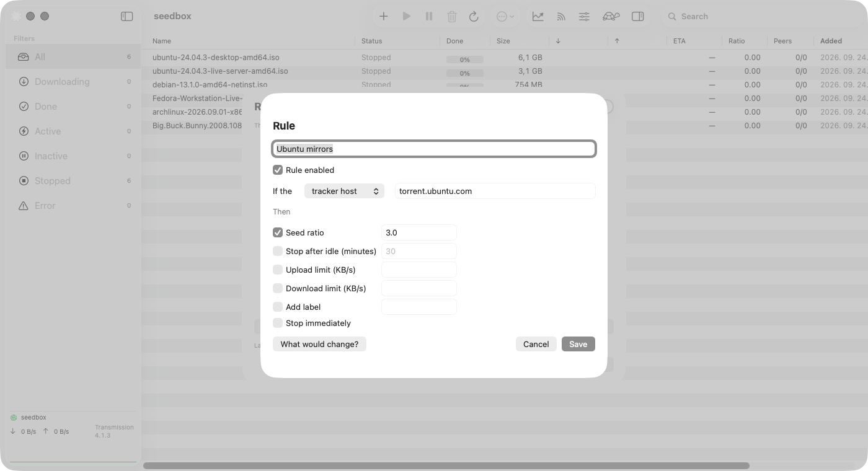The height and width of the screenshot is (471, 868).
Task: Select the Stopped filter
Action: 73,181
